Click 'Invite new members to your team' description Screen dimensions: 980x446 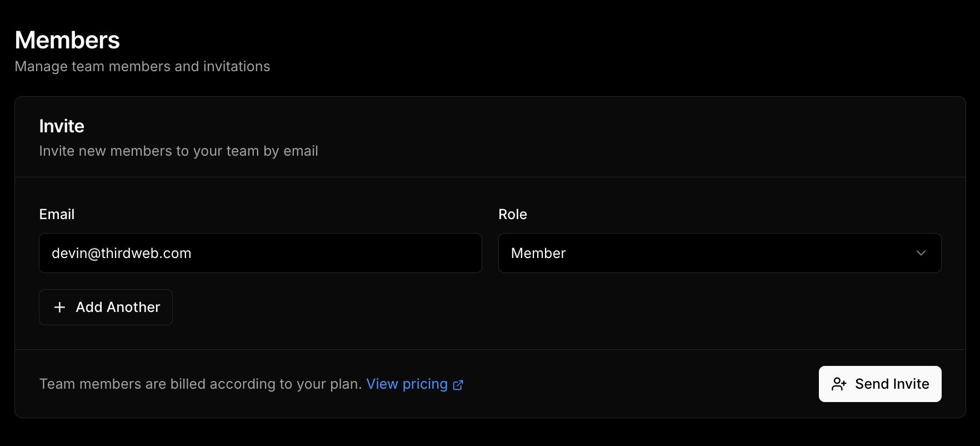178,151
